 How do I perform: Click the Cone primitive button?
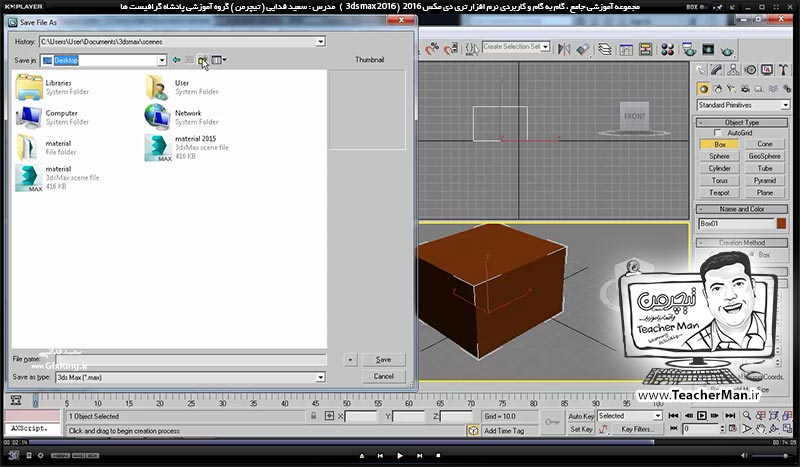(x=764, y=144)
